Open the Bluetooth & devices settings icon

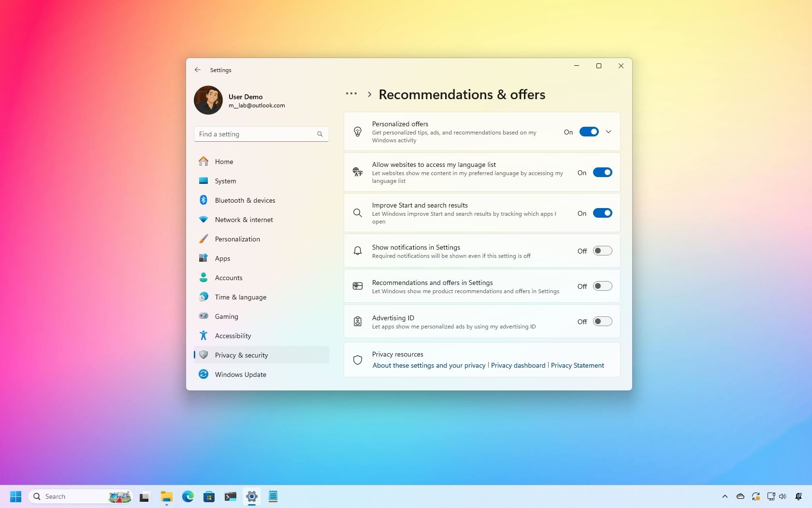tap(204, 200)
